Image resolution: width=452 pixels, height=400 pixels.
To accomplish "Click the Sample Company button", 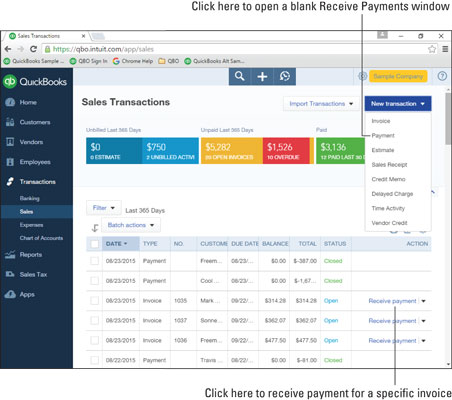I will (x=398, y=76).
